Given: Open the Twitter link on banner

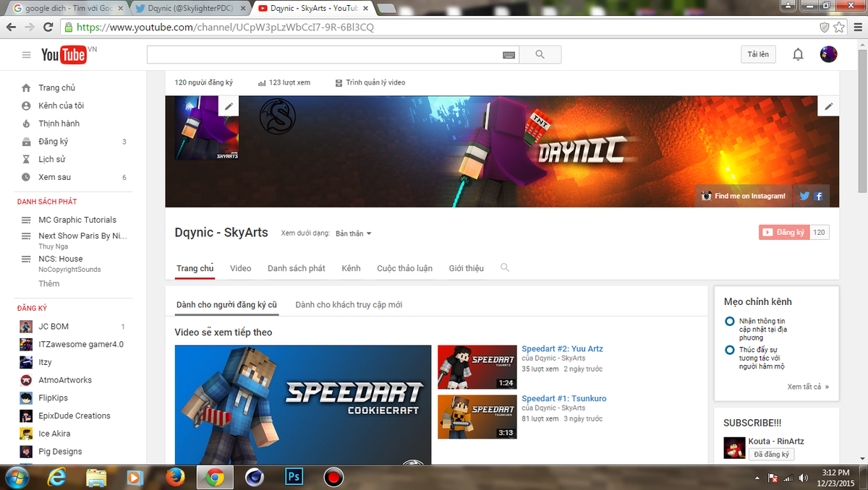Looking at the screenshot, I should coord(804,196).
